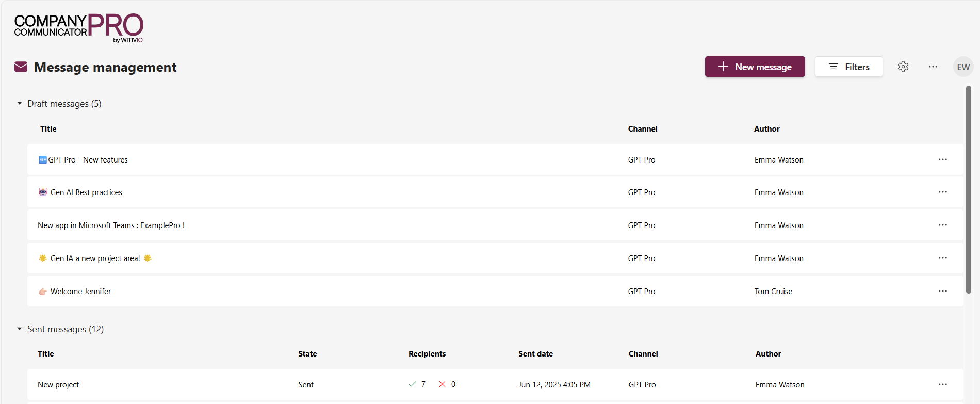980x404 pixels.
Task: Click the Sent date column header
Action: 535,354
